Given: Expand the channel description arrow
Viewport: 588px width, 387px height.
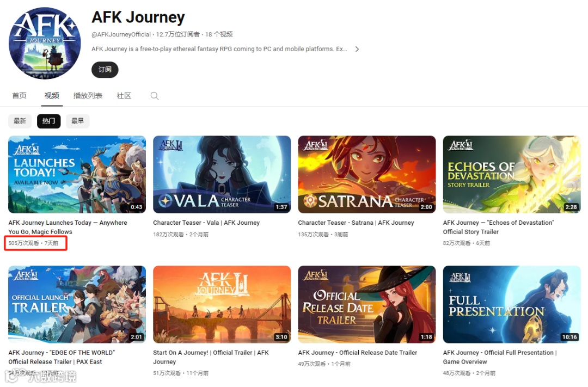Looking at the screenshot, I should coord(357,49).
